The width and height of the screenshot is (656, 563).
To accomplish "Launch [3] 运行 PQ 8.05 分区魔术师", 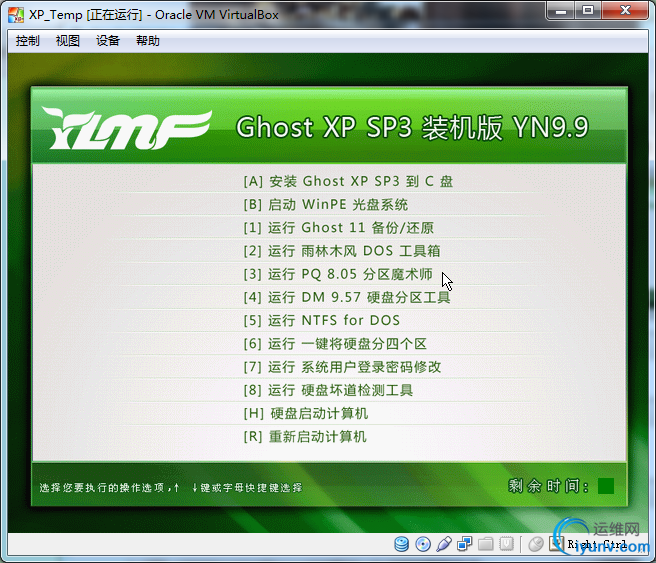I will pos(338,274).
